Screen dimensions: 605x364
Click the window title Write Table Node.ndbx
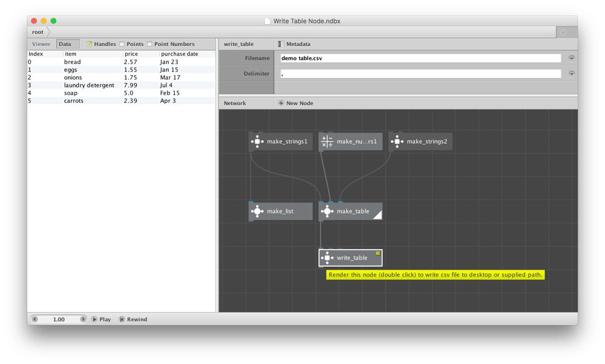point(307,21)
